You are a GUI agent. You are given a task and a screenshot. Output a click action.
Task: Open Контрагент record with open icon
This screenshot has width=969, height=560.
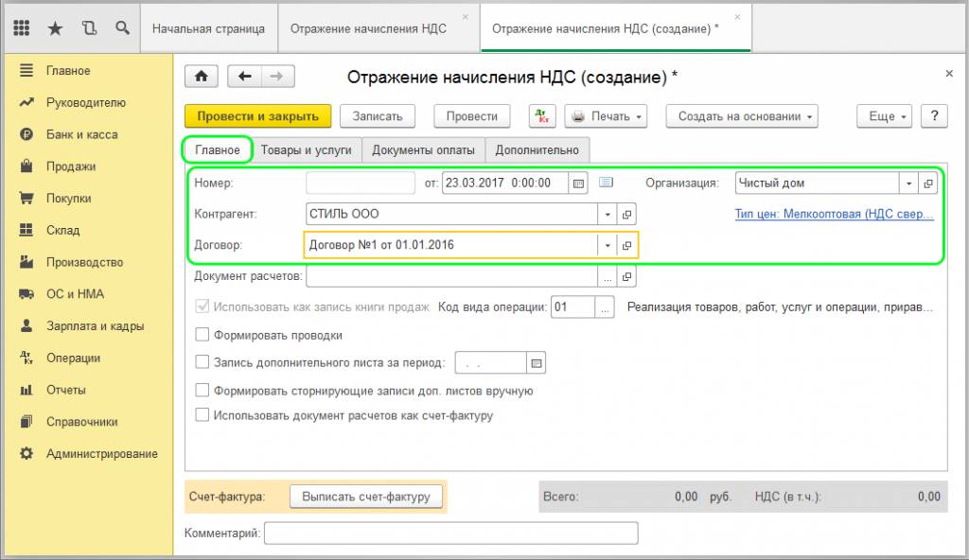click(626, 214)
